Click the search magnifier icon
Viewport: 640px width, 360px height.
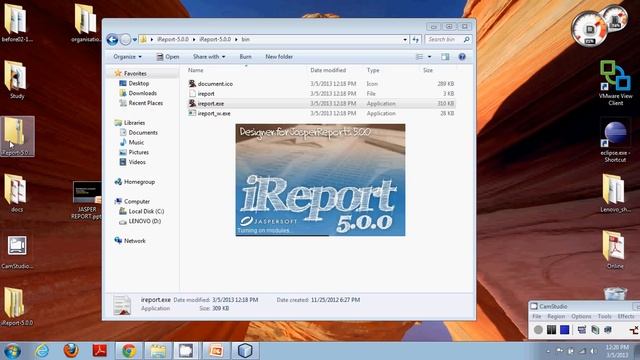(x=467, y=40)
